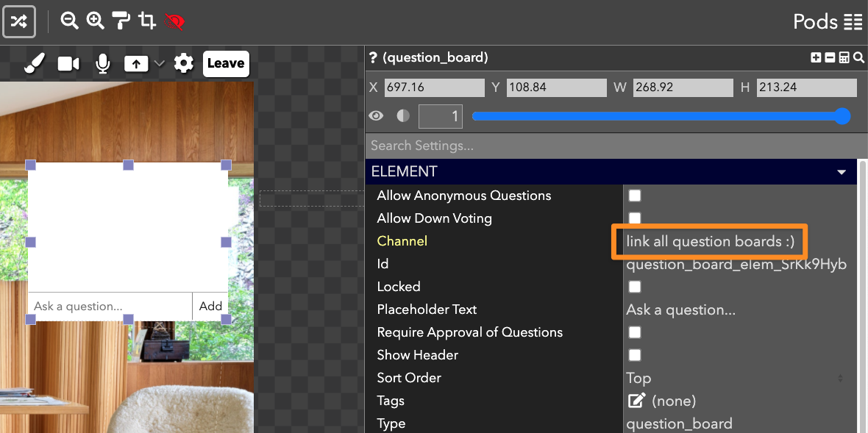Screen dimensions: 868x433
Task: Enable Allow Down Voting checkbox
Action: point(634,218)
